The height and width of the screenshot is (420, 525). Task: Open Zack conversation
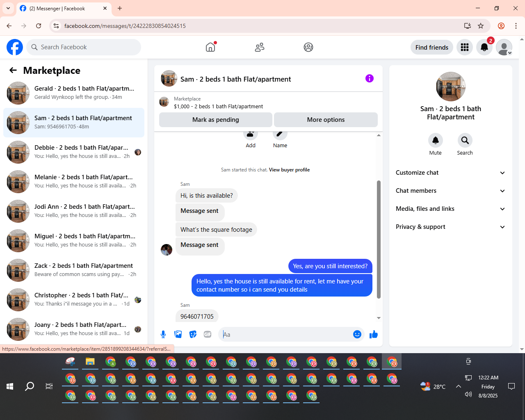coord(74,270)
